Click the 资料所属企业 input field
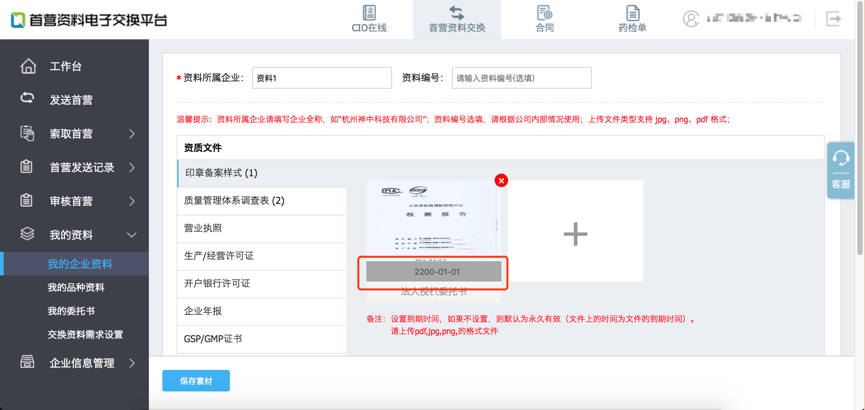 pos(322,78)
